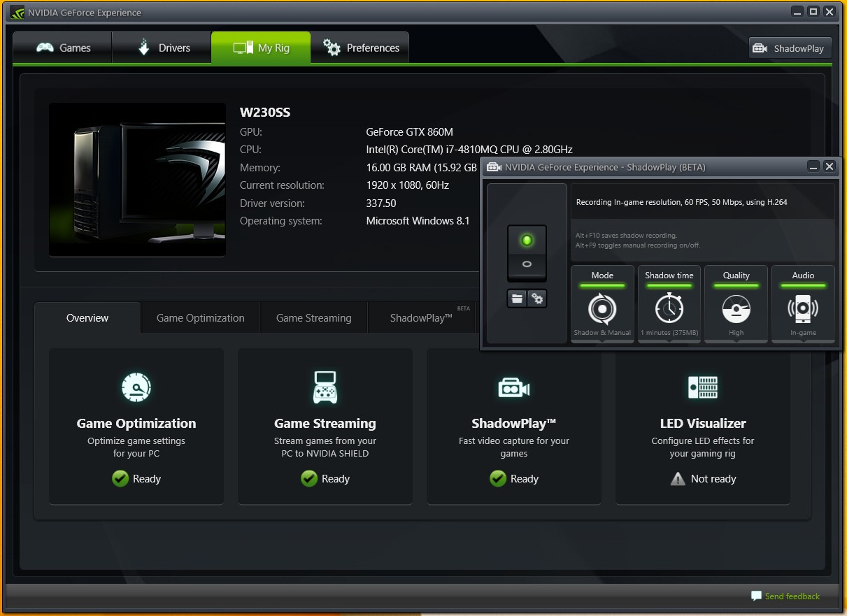This screenshot has width=847, height=616.
Task: Click the green check in the ShadowPlay card
Action: (498, 478)
